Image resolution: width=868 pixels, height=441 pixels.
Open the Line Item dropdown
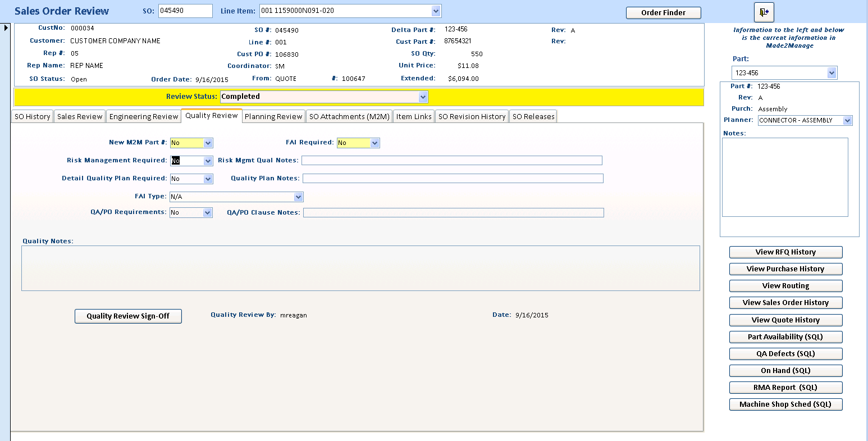436,11
